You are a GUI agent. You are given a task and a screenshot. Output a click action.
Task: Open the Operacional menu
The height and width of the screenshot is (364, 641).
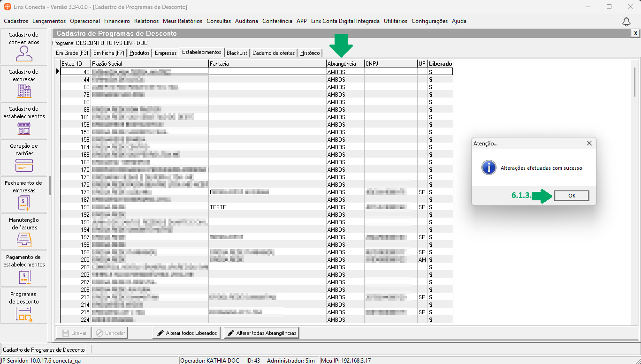tap(85, 21)
